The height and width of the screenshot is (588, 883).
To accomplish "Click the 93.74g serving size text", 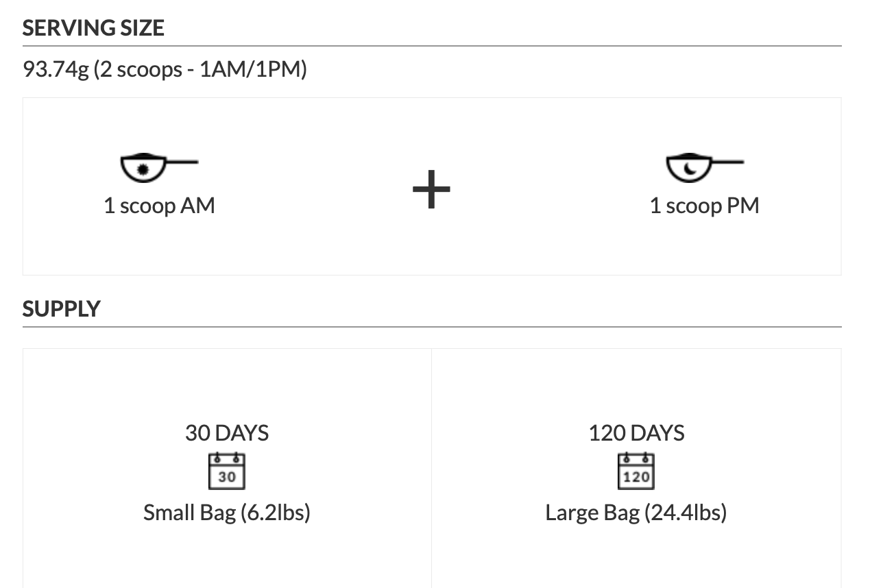I will [x=165, y=69].
